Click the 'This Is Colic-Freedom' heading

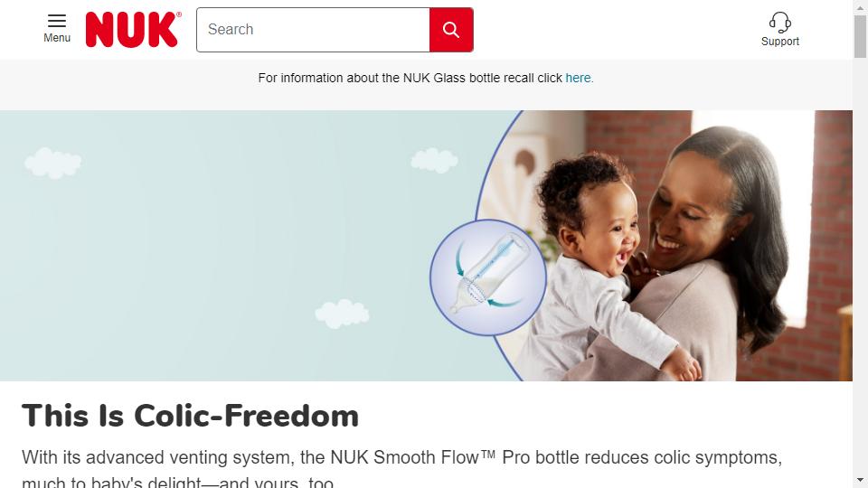coord(191,416)
